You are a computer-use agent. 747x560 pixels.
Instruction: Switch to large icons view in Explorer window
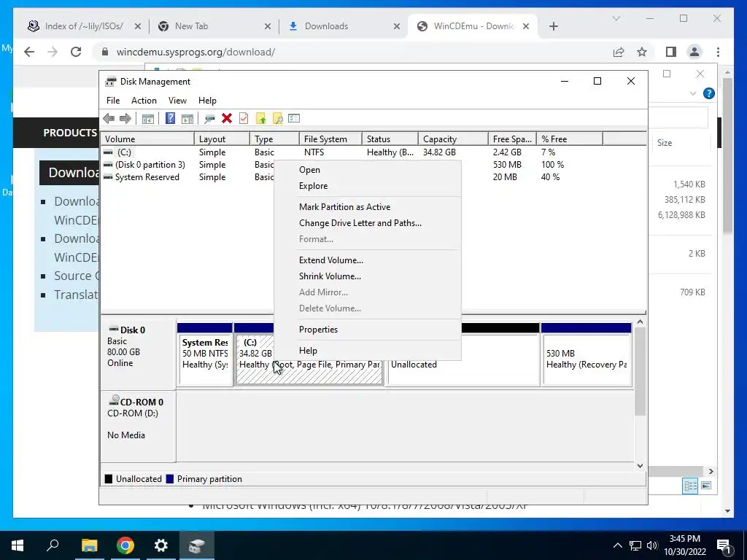point(706,485)
